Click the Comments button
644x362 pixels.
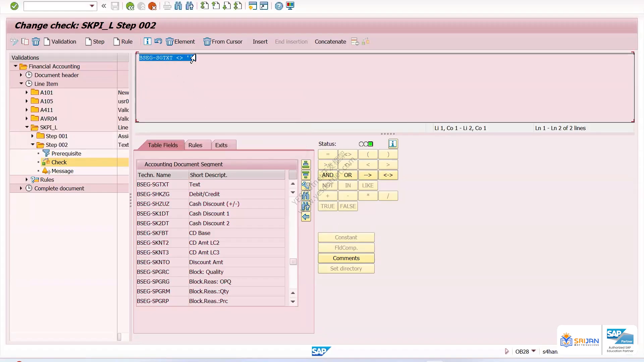pos(346,258)
